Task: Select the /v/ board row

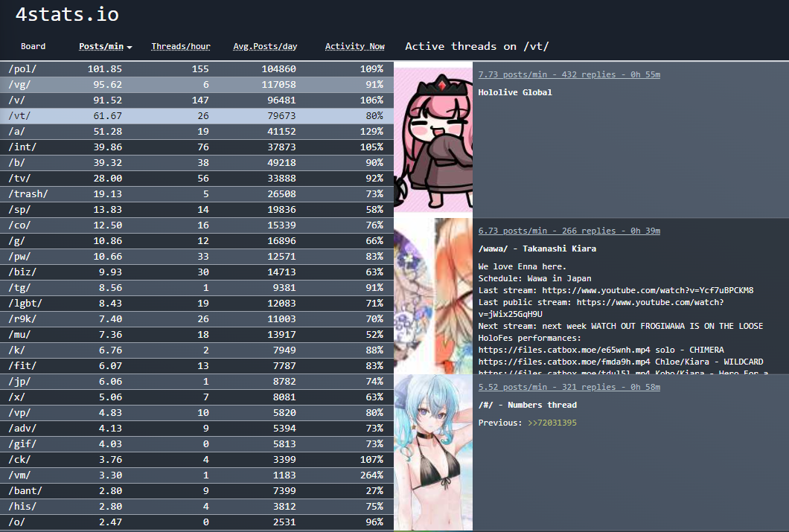Action: click(197, 100)
